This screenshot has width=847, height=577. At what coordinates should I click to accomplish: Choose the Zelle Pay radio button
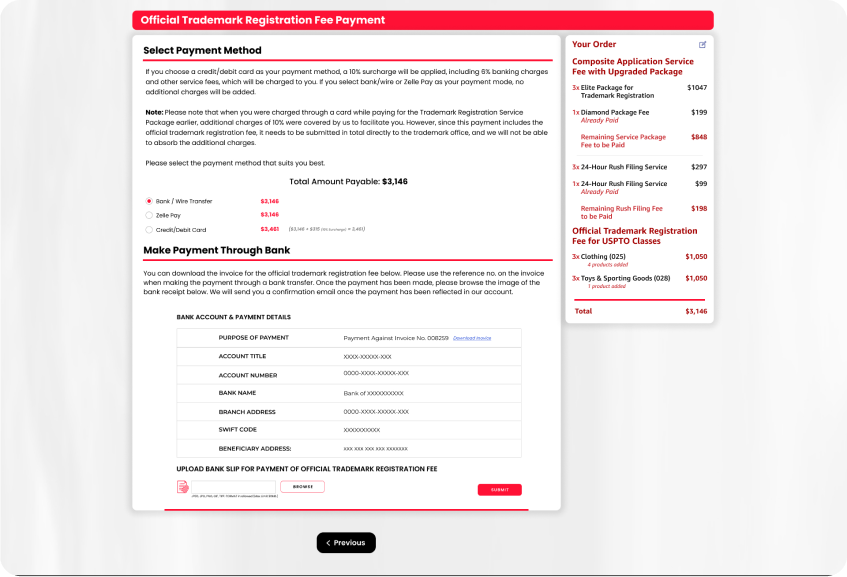[149, 215]
